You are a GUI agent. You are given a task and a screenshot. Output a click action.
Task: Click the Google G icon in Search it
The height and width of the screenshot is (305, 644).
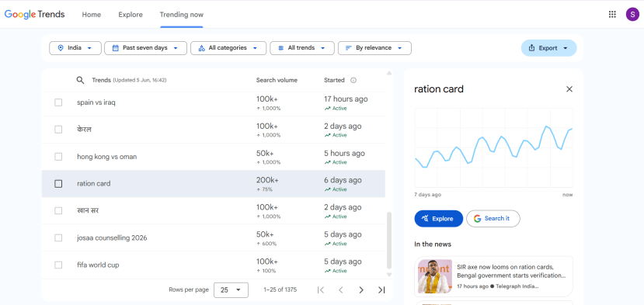477,218
